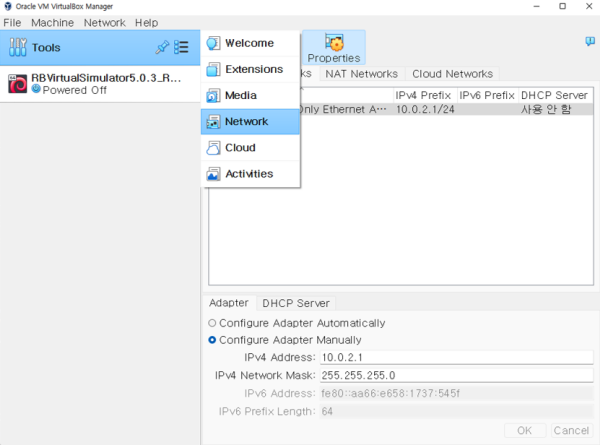This screenshot has height=445, width=600.
Task: Open the Network menu in menu bar
Action: pos(104,23)
